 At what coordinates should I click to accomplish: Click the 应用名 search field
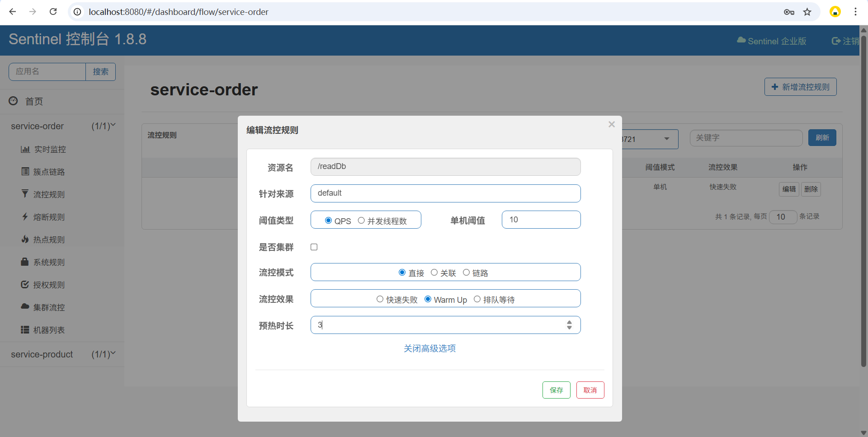click(x=47, y=71)
